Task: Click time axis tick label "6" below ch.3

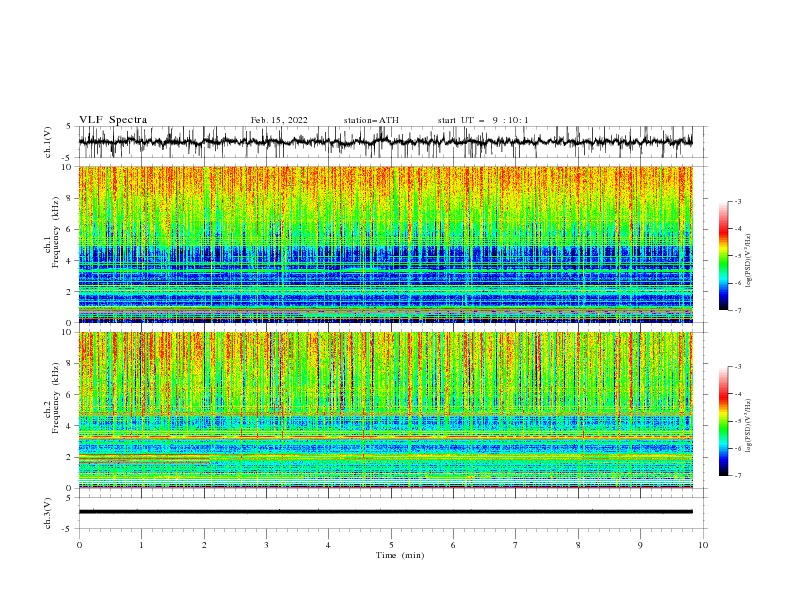Action: (x=453, y=545)
